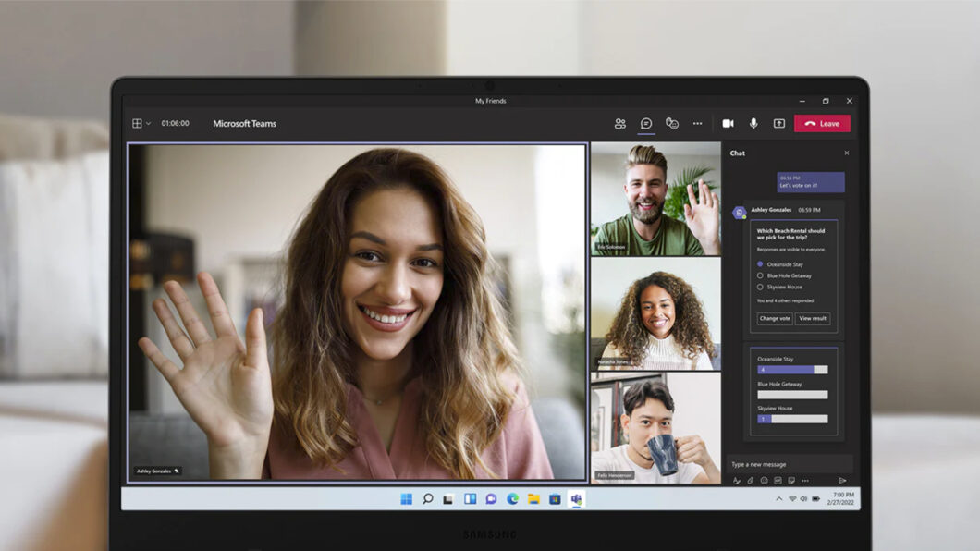Turn off the camera

coord(729,124)
